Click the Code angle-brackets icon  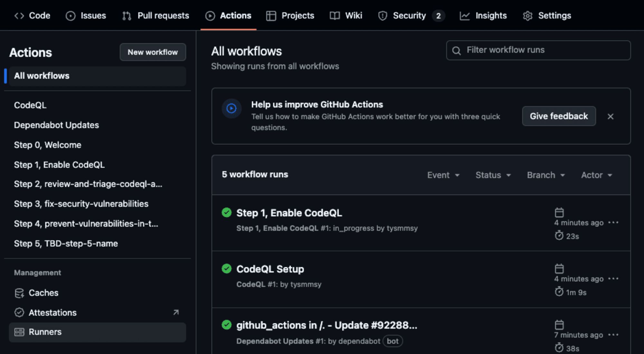coord(19,15)
